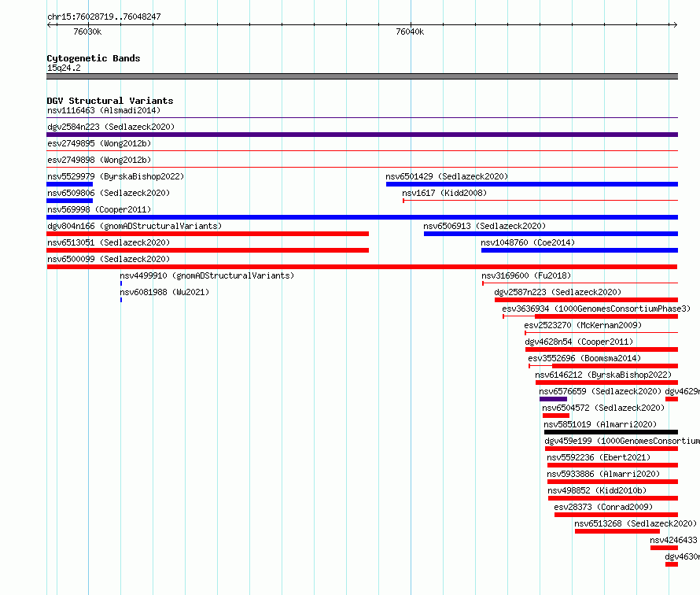
Task: Click the nsv5529979 (ByrskaBishop2022) label
Action: point(116,176)
